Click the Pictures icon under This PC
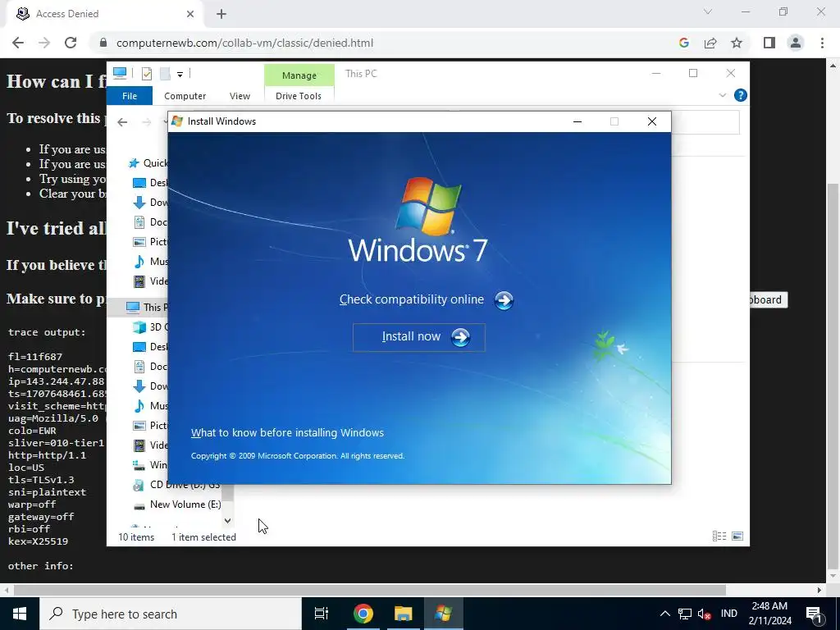The width and height of the screenshot is (840, 630). [139, 426]
